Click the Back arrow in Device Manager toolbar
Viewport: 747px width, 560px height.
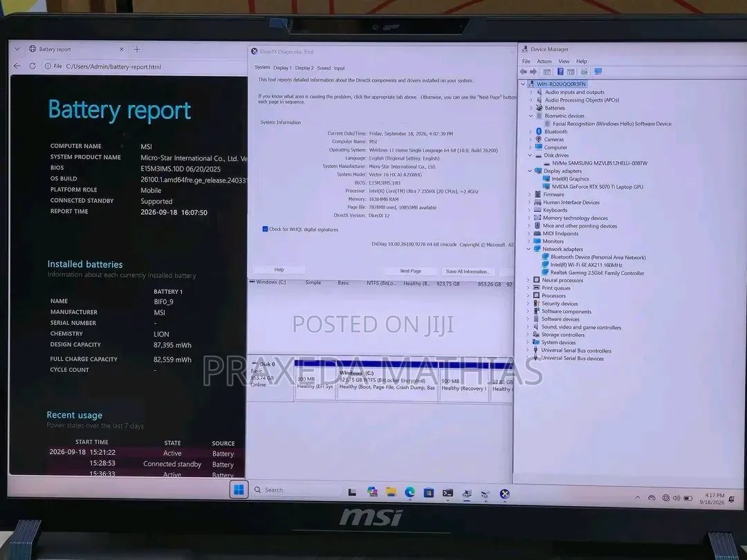coord(524,72)
